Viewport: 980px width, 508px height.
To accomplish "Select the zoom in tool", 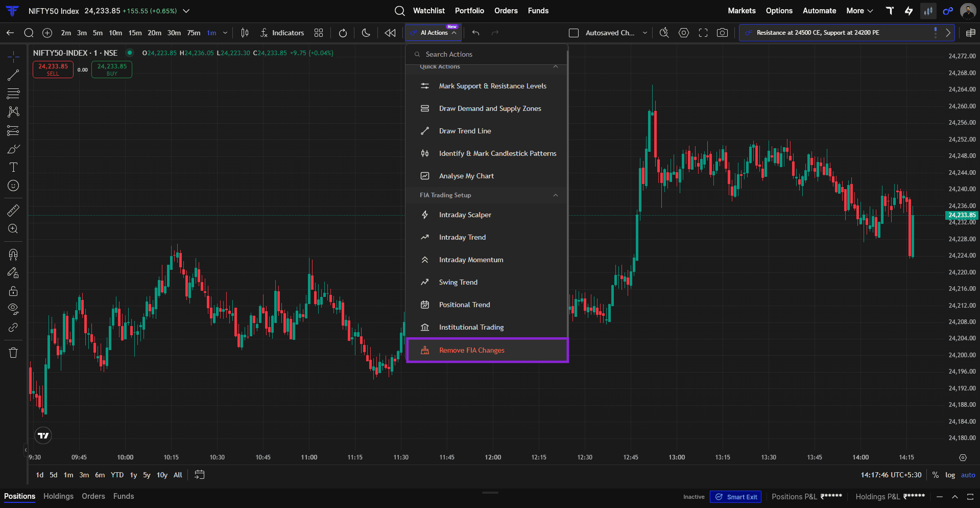I will tap(13, 228).
